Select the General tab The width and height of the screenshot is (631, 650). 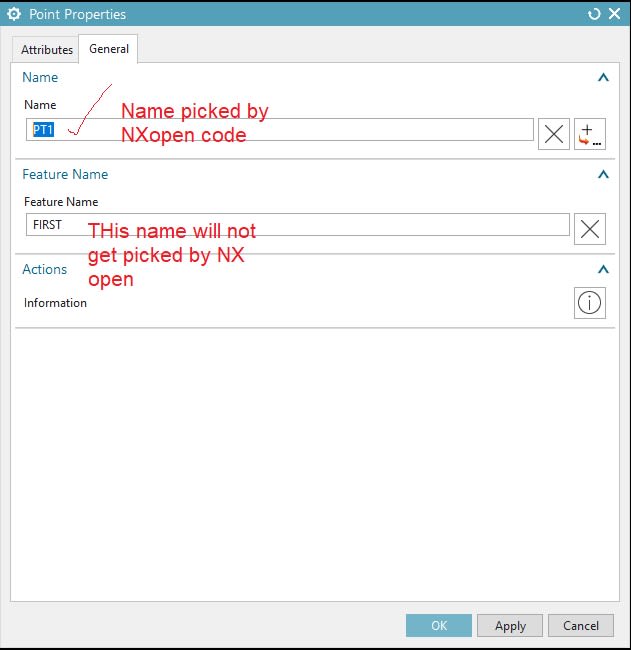point(109,49)
